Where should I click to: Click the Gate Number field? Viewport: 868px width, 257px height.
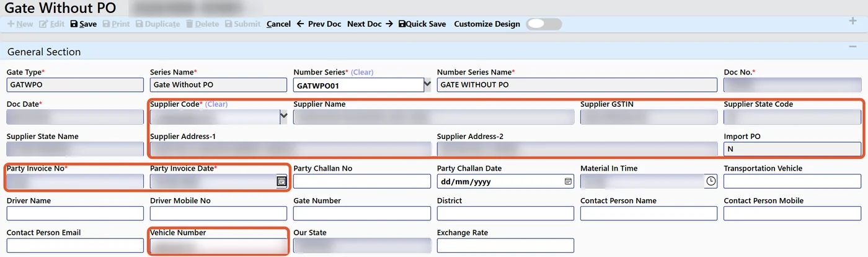click(362, 214)
